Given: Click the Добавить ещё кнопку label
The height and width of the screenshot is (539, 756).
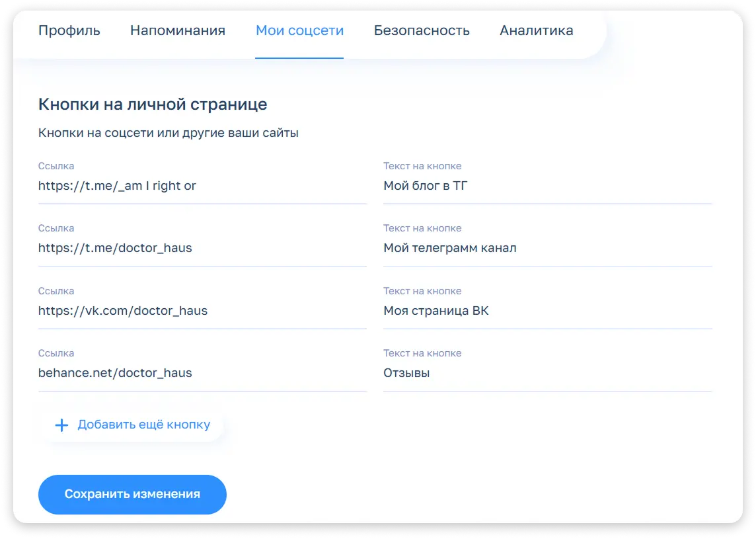Looking at the screenshot, I should pos(143,425).
